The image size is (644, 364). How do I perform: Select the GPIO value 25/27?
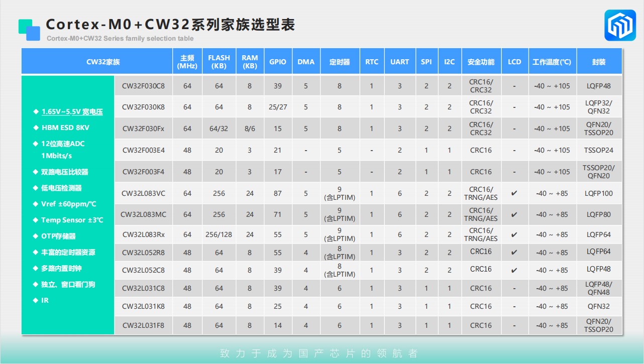coord(278,107)
